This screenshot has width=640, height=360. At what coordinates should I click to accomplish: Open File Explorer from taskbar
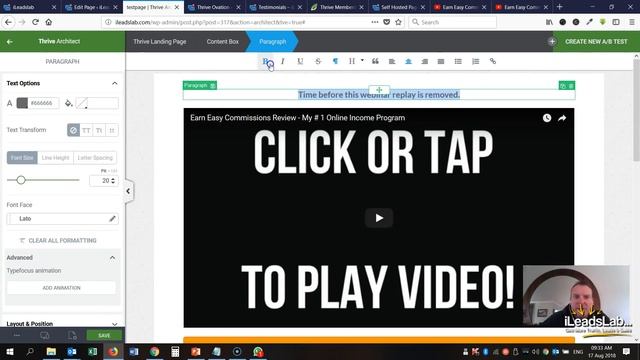tap(51, 351)
